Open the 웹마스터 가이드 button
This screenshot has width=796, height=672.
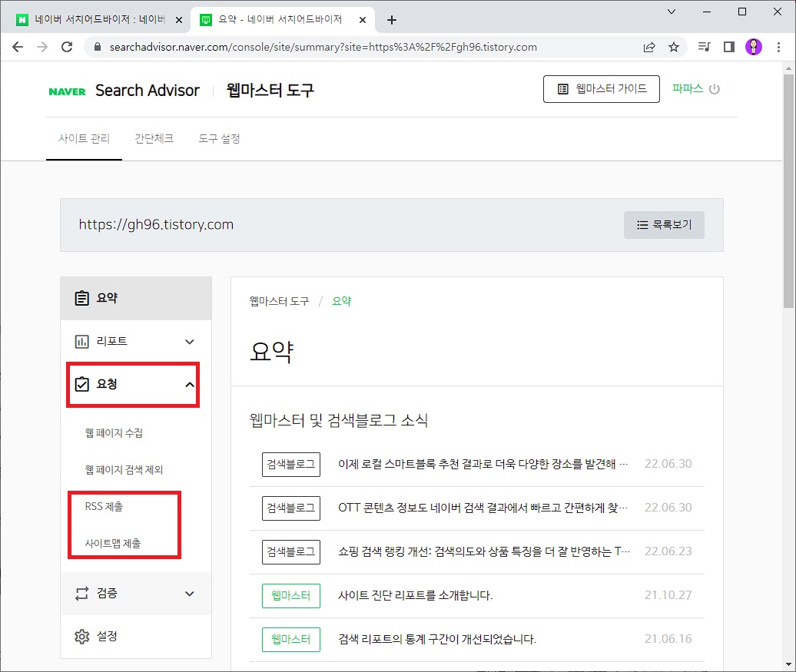[x=602, y=89]
